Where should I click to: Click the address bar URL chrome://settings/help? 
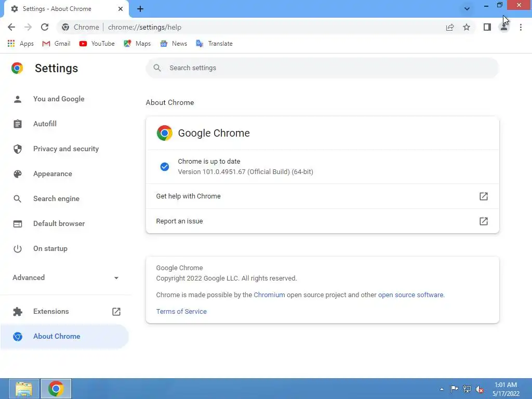click(144, 27)
